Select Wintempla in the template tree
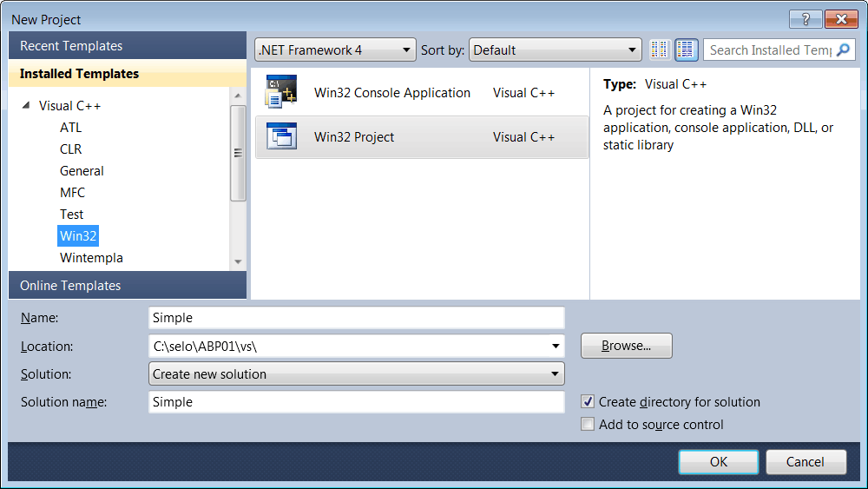The image size is (868, 489). coord(91,257)
